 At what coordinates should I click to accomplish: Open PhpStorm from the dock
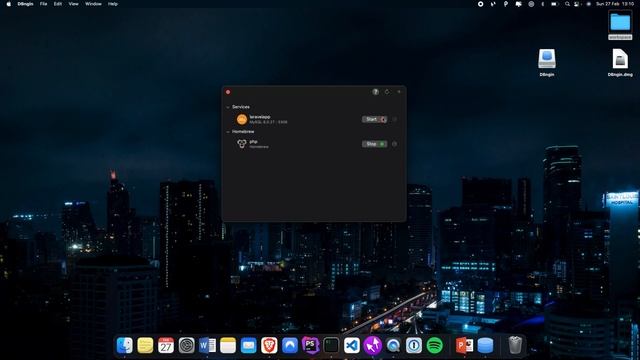click(x=310, y=346)
